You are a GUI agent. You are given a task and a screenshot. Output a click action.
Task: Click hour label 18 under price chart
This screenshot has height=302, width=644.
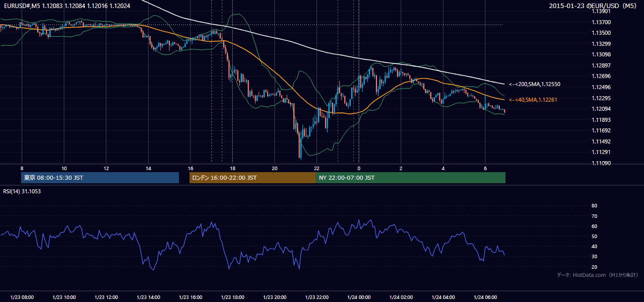point(232,168)
